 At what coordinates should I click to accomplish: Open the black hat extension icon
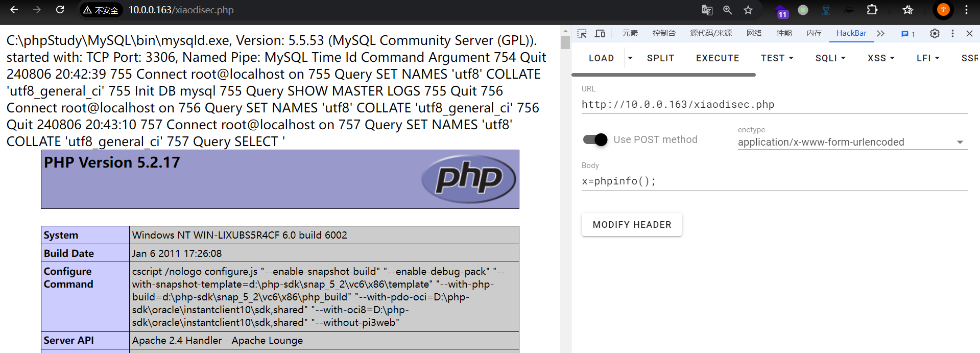pyautogui.click(x=849, y=10)
